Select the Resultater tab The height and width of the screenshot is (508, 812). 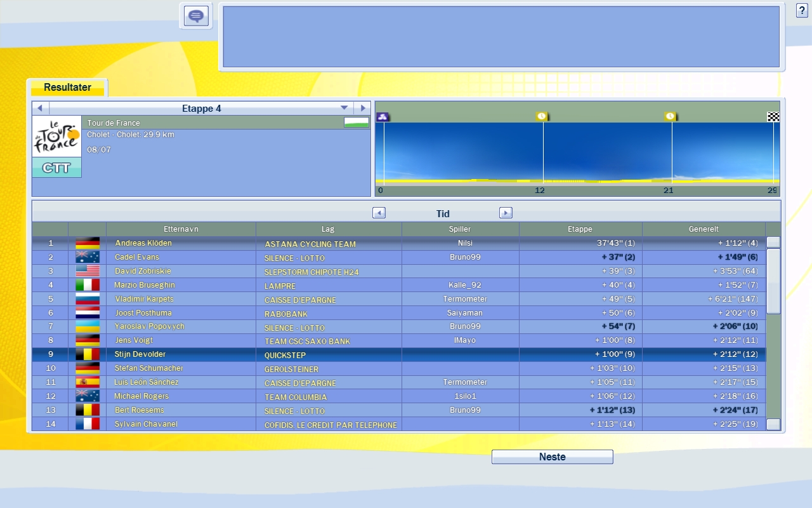[x=67, y=88]
